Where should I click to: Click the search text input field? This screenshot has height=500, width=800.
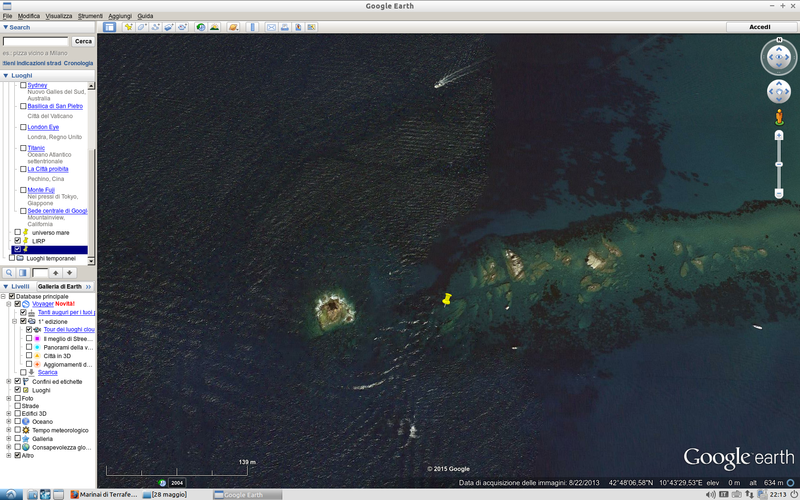pos(35,41)
